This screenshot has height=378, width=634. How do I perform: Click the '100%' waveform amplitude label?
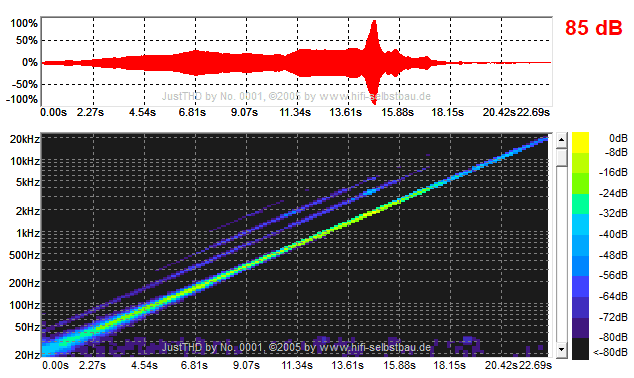pos(24,23)
